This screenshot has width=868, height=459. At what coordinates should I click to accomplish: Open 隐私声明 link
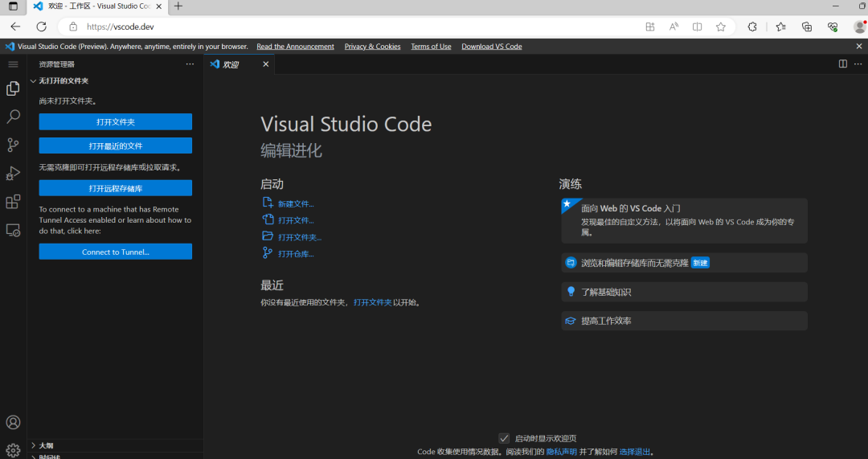click(x=561, y=452)
